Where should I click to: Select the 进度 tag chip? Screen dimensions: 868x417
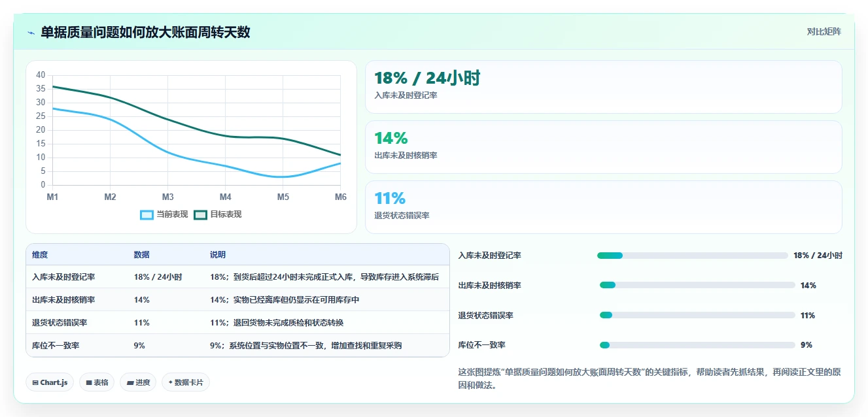click(138, 382)
